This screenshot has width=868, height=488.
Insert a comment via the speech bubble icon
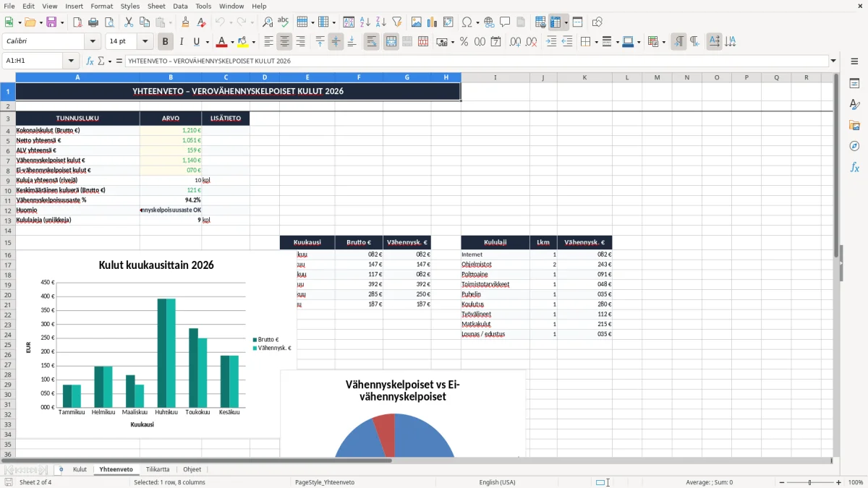click(505, 22)
